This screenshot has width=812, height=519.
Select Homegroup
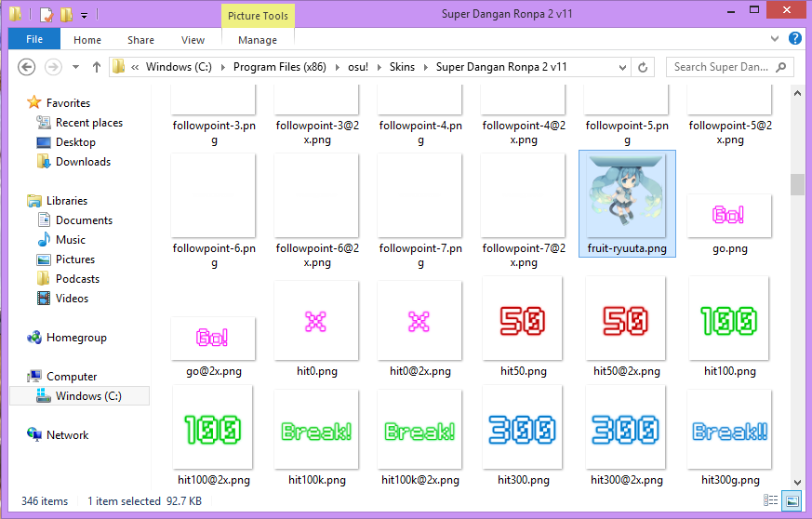[76, 338]
